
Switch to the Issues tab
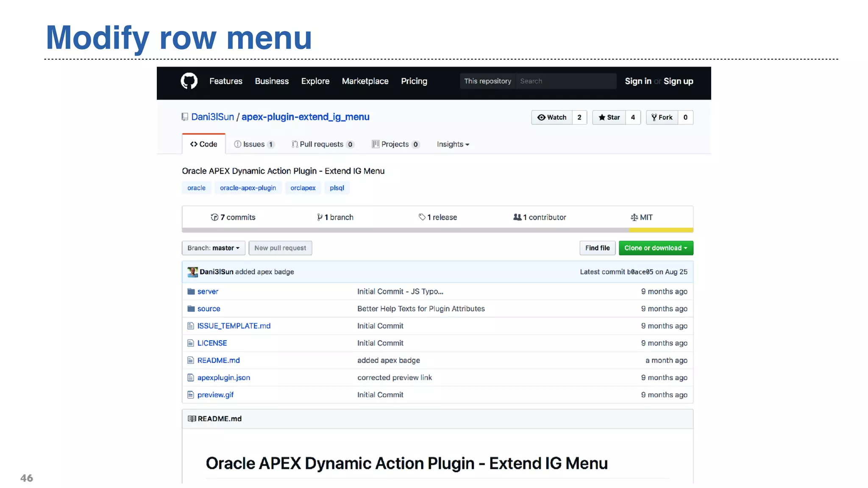[x=254, y=144]
